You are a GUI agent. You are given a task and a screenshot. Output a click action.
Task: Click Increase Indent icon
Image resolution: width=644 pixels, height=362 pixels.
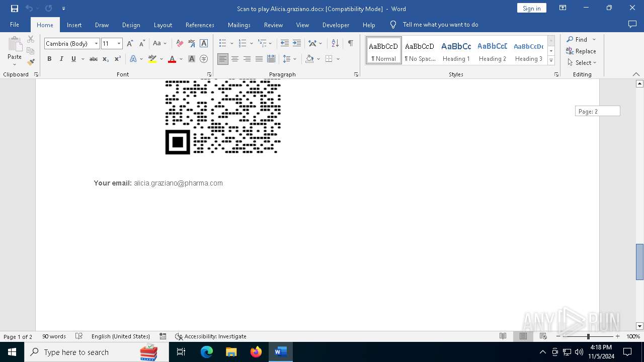(x=297, y=43)
